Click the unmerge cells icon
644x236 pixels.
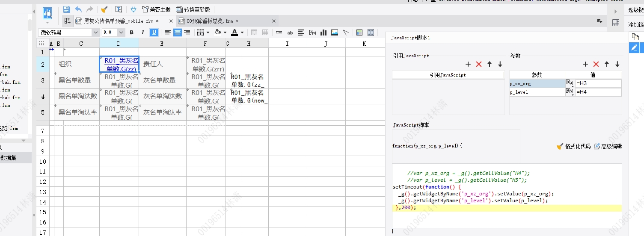coord(265,32)
